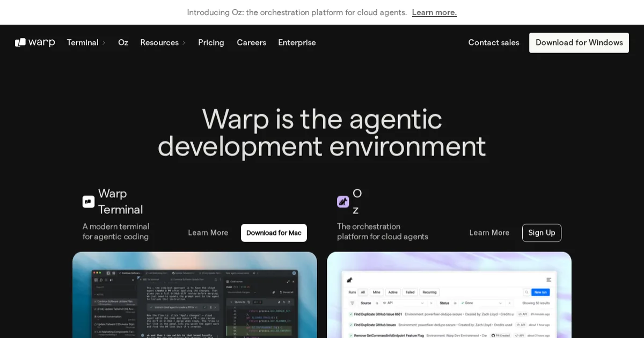Click the user avatar in Warp preview window
Viewport: 644px width, 338px height.
coord(294,273)
